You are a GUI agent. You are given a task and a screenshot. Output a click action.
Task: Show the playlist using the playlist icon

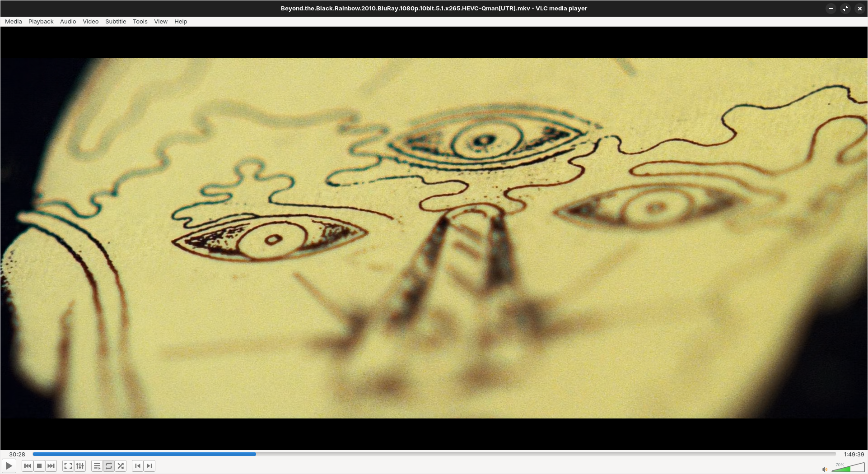click(x=97, y=466)
